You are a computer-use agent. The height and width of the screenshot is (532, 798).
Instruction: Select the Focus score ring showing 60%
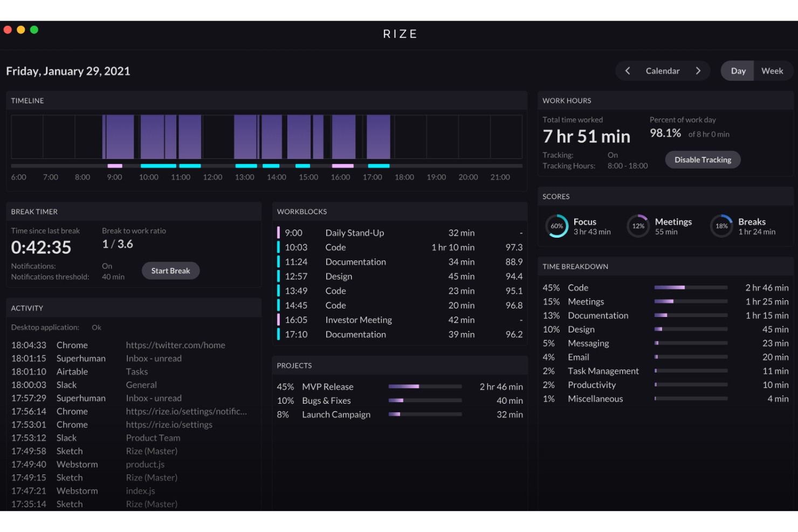pyautogui.click(x=557, y=226)
